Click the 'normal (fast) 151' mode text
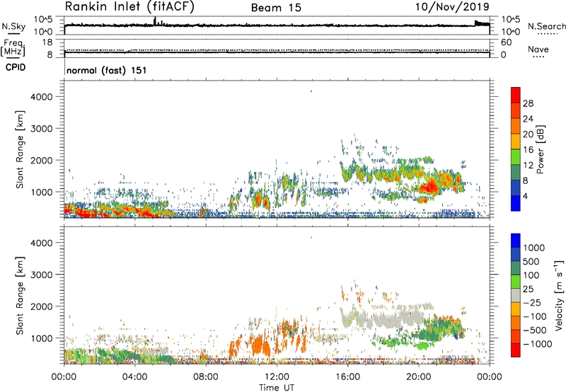 [107, 70]
